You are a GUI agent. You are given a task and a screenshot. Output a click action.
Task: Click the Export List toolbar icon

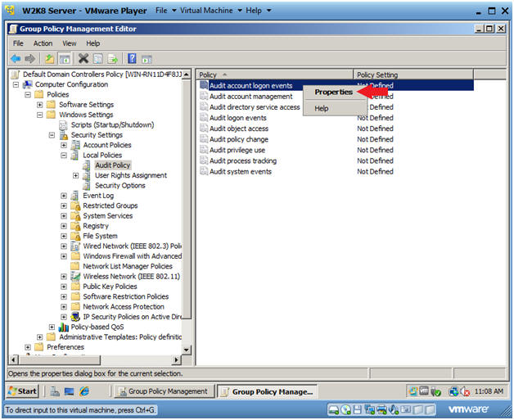point(113,59)
